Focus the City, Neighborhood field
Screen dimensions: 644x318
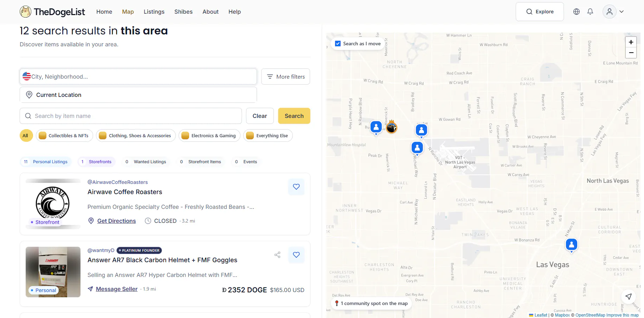[138, 77]
